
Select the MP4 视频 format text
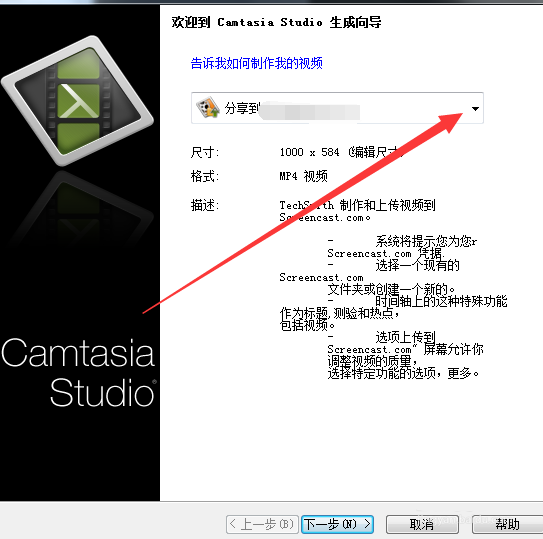(303, 176)
